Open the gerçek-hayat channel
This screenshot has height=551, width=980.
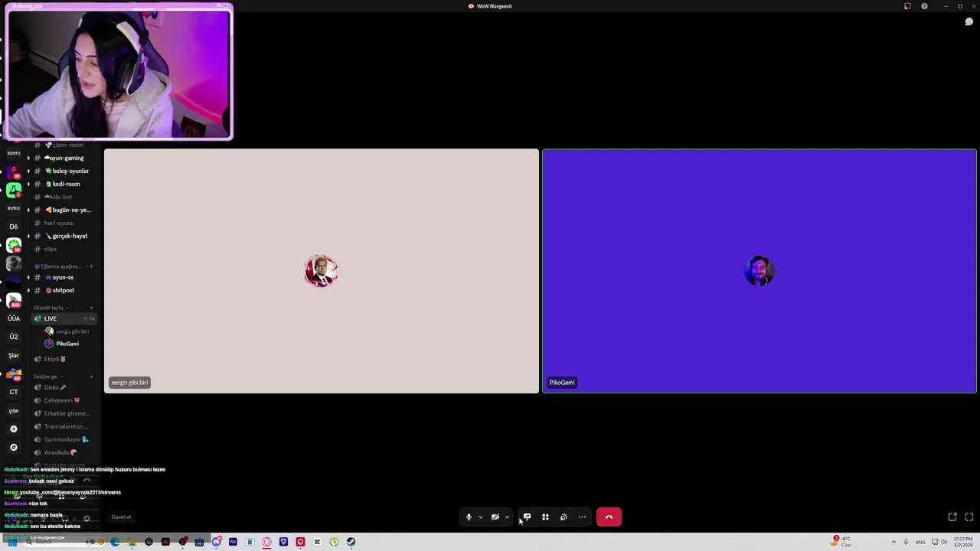pyautogui.click(x=64, y=236)
